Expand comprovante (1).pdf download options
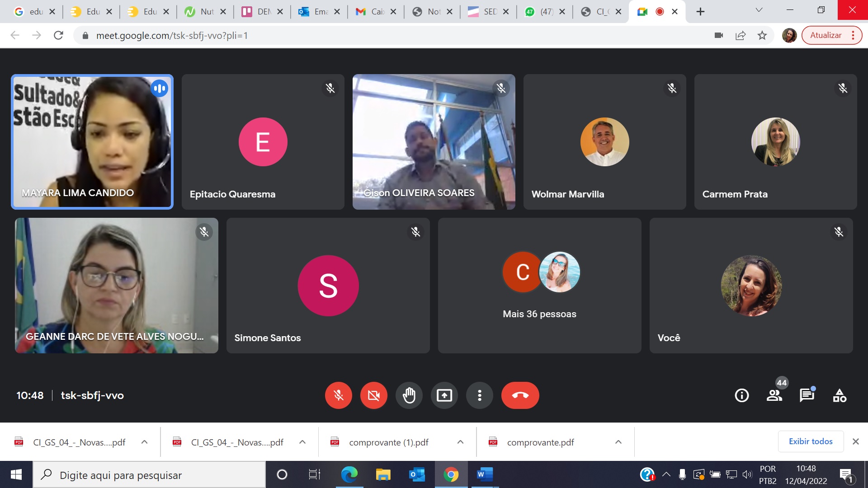868x488 pixels. point(460,442)
